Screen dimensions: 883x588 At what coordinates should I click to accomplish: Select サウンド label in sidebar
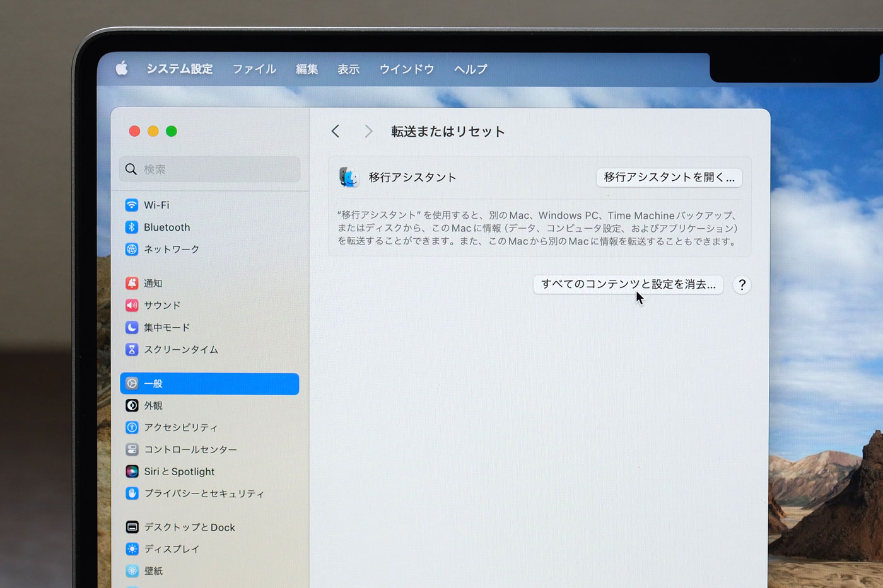[162, 305]
